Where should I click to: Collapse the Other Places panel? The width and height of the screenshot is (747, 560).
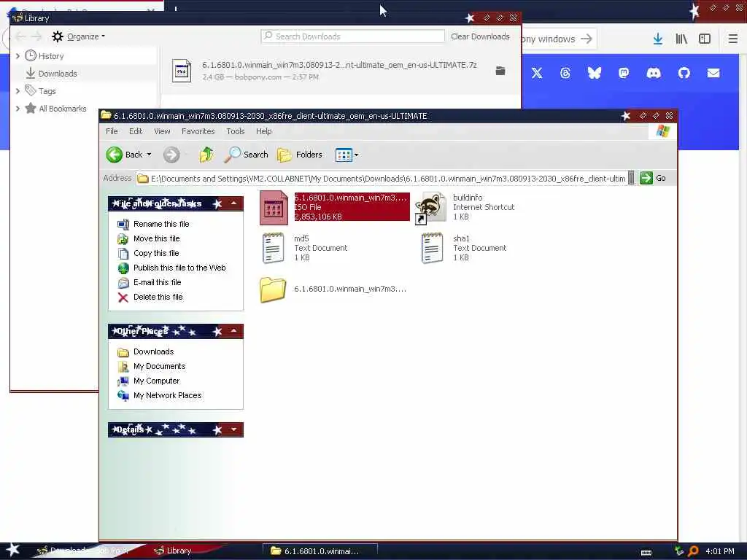click(x=233, y=331)
